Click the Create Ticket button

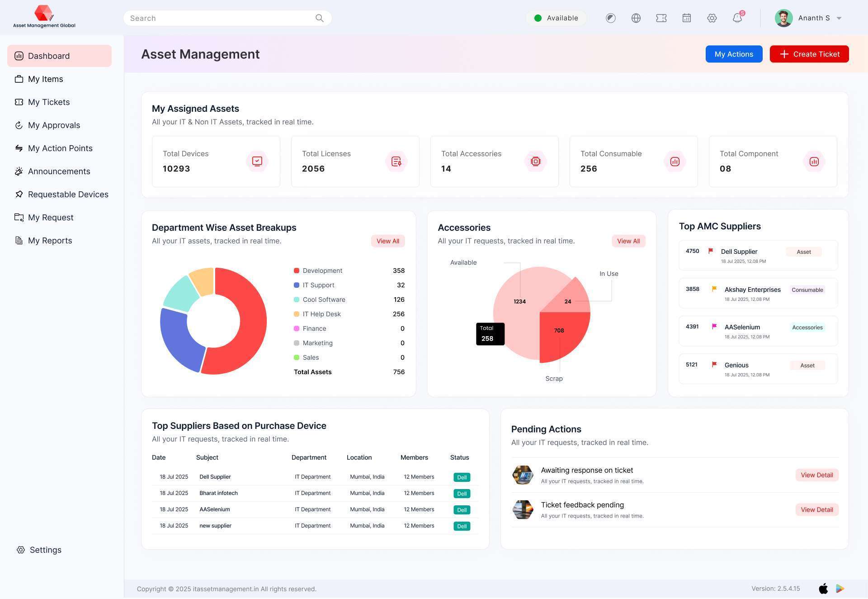click(x=809, y=54)
